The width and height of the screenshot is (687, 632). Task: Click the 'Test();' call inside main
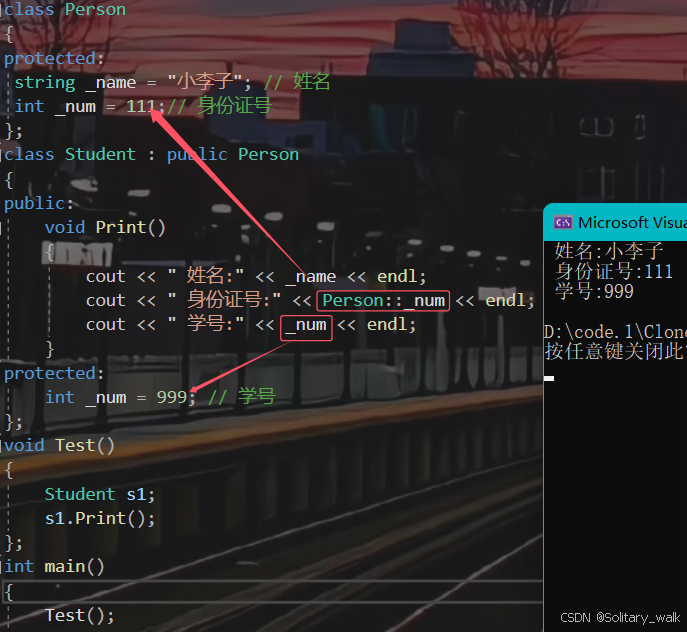pyautogui.click(x=80, y=615)
